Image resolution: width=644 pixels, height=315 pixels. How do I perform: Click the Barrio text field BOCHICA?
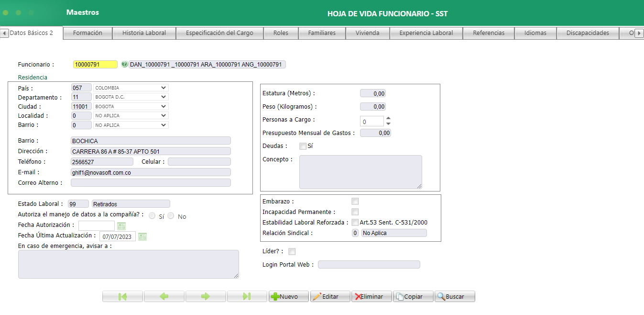(x=151, y=141)
